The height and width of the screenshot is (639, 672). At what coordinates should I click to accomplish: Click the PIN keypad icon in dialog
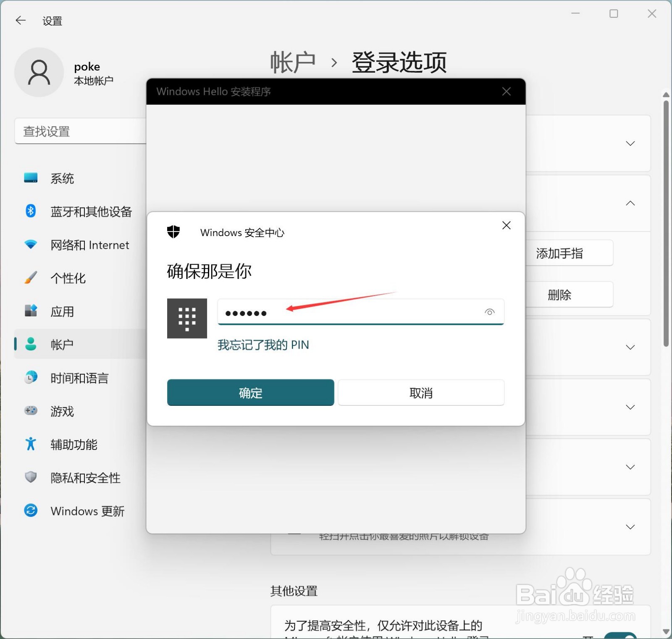pos(187,318)
